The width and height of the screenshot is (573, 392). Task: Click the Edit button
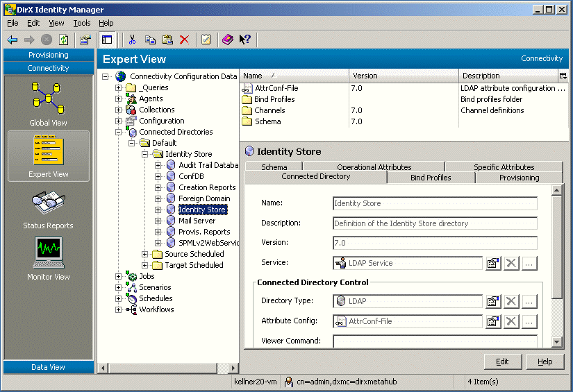tap(502, 361)
